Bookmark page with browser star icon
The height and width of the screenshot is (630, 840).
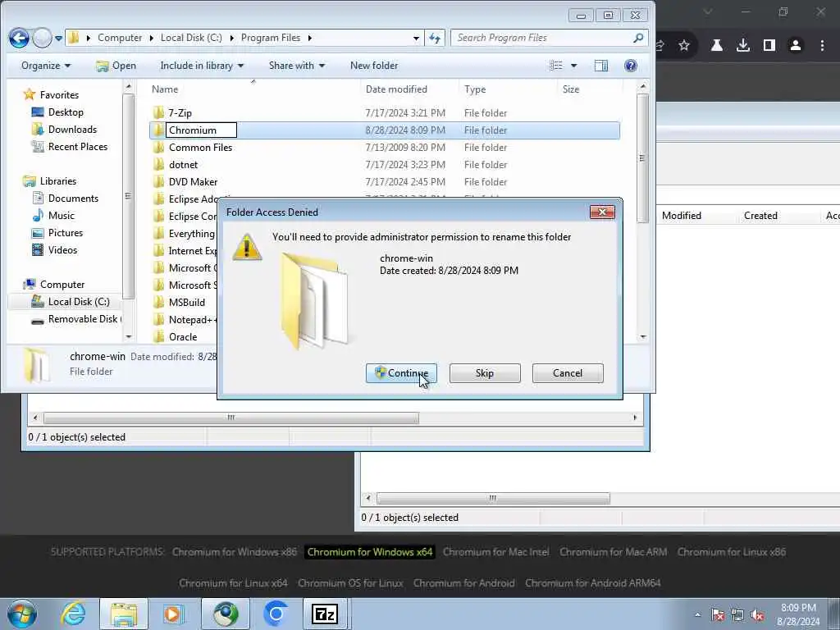tap(684, 46)
